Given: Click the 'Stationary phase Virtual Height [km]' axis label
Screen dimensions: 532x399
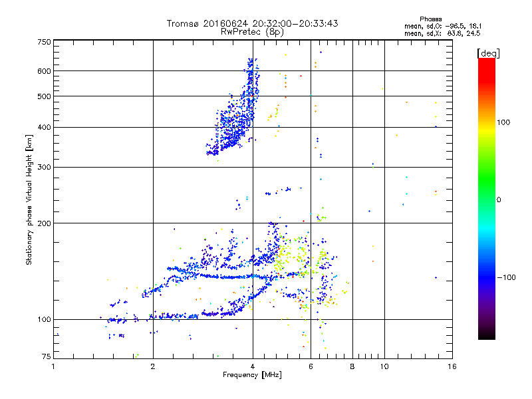Looking at the screenshot, I should (29, 199).
